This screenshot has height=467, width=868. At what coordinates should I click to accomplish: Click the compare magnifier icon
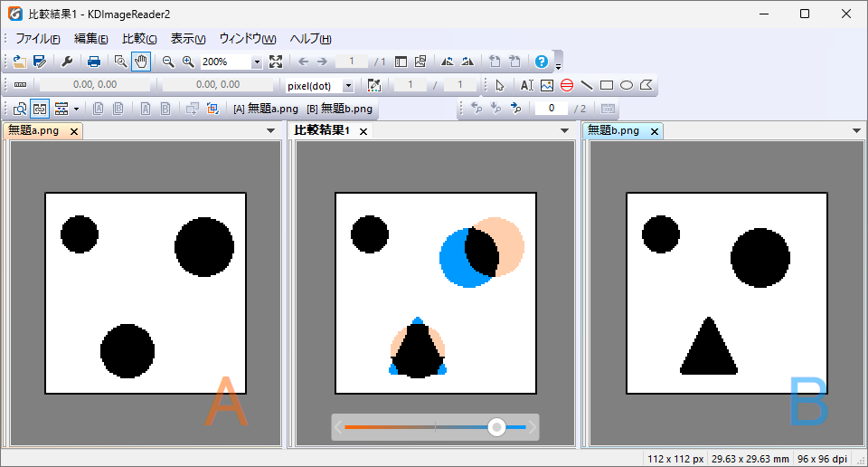point(19,109)
